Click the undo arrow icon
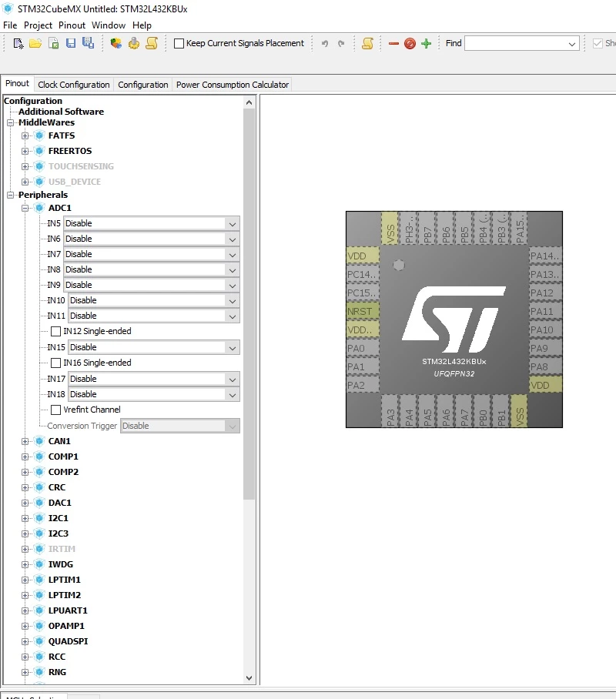 tap(325, 43)
